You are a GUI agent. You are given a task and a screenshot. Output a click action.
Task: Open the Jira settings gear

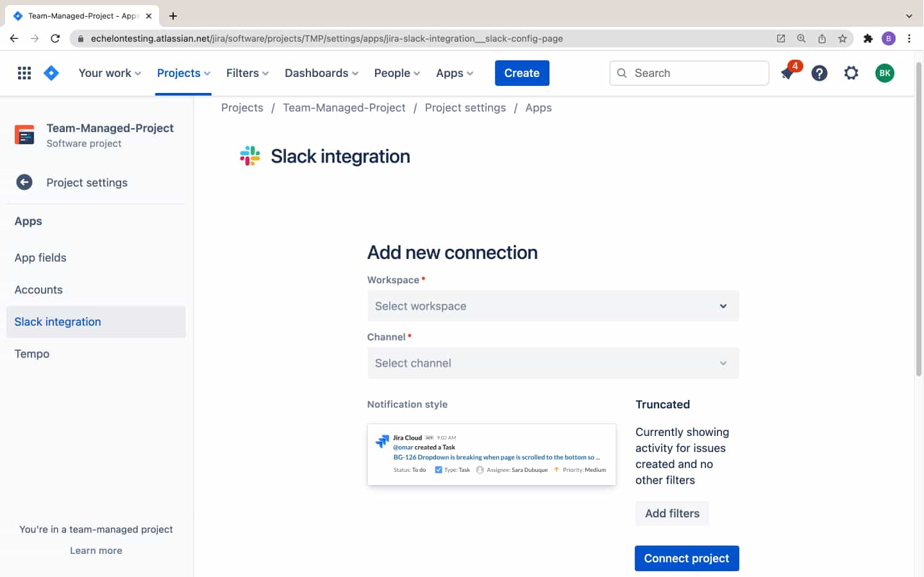851,72
